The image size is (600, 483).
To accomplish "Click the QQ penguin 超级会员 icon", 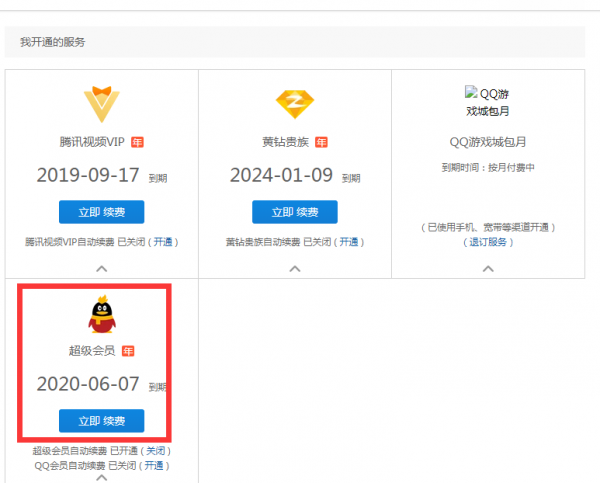I will 102,315.
